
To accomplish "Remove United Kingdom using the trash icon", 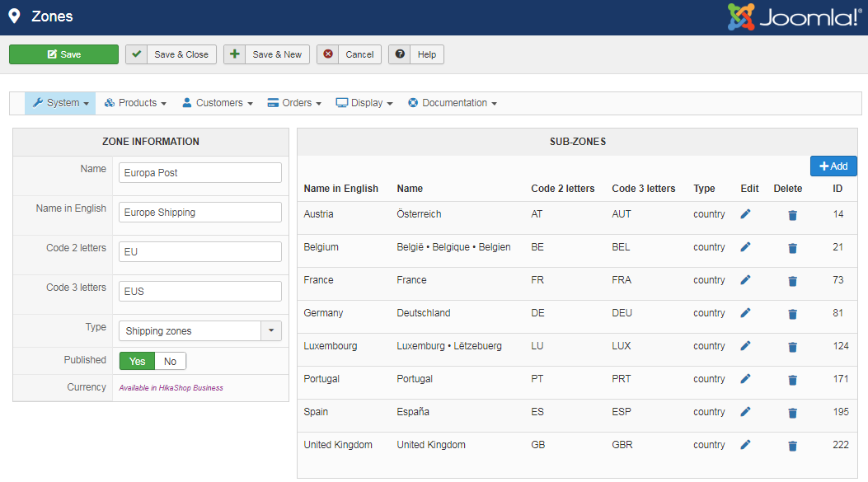I will 792,446.
